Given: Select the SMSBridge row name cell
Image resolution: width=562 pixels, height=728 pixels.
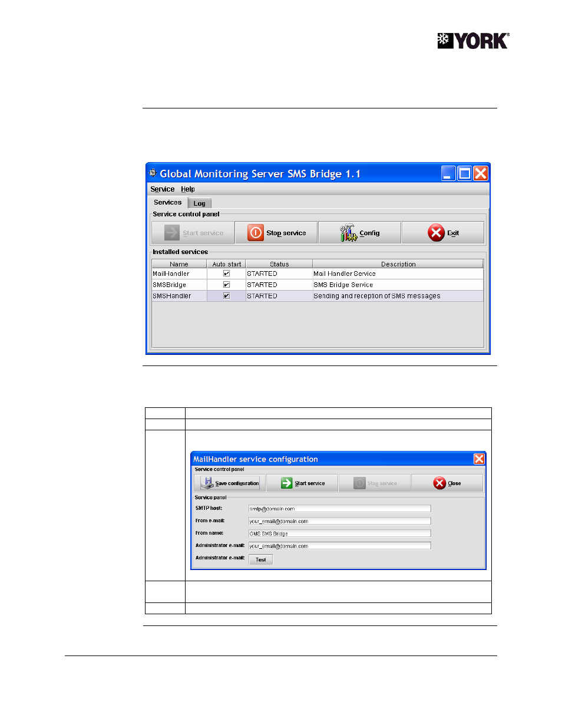Looking at the screenshot, I should 179,285.
